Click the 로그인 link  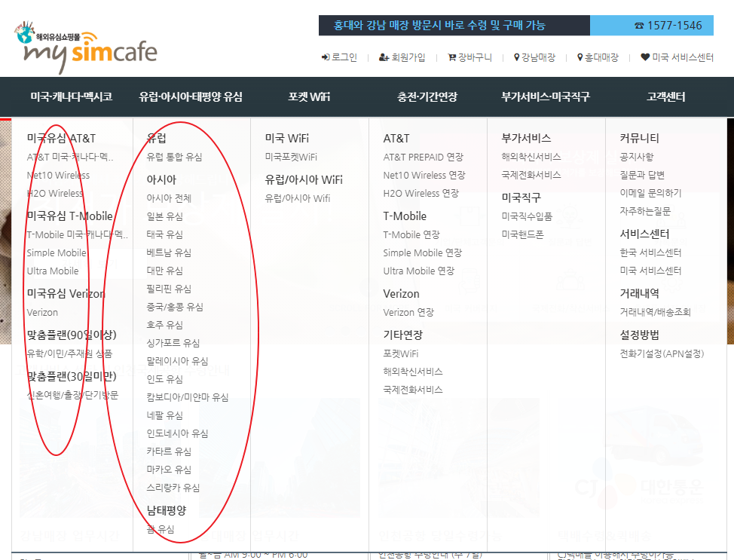coord(344,57)
